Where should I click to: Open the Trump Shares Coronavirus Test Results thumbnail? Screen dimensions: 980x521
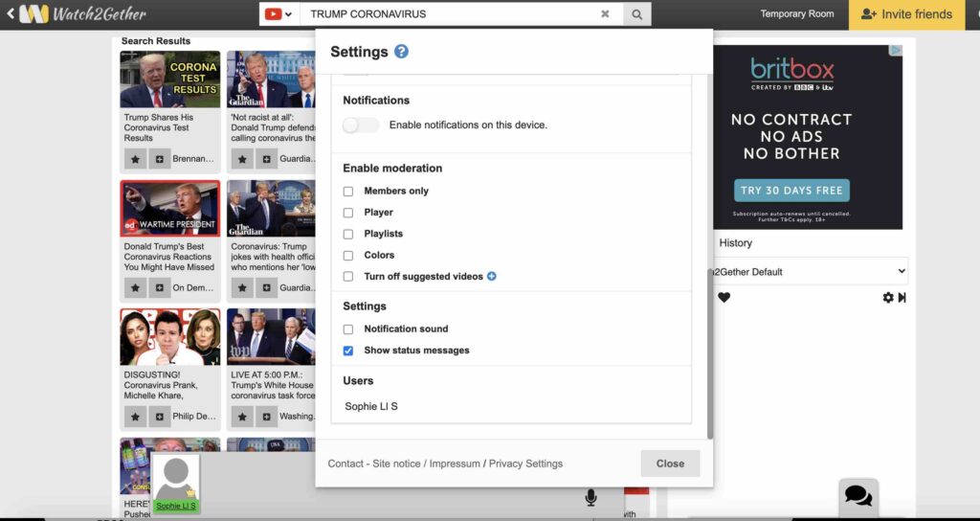(x=169, y=79)
